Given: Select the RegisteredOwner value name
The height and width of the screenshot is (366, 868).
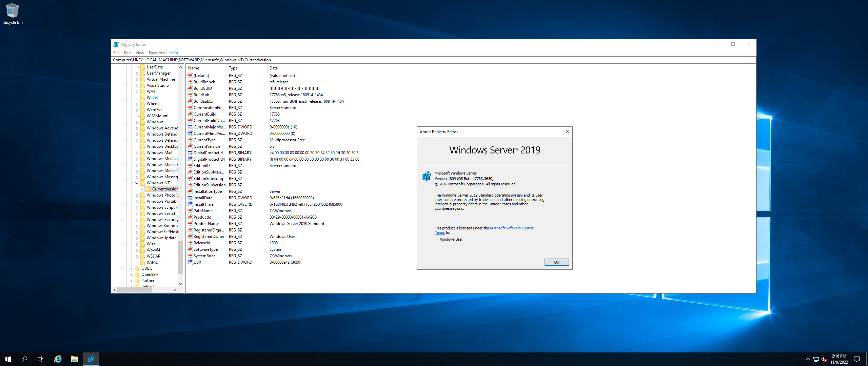Looking at the screenshot, I should (209, 236).
